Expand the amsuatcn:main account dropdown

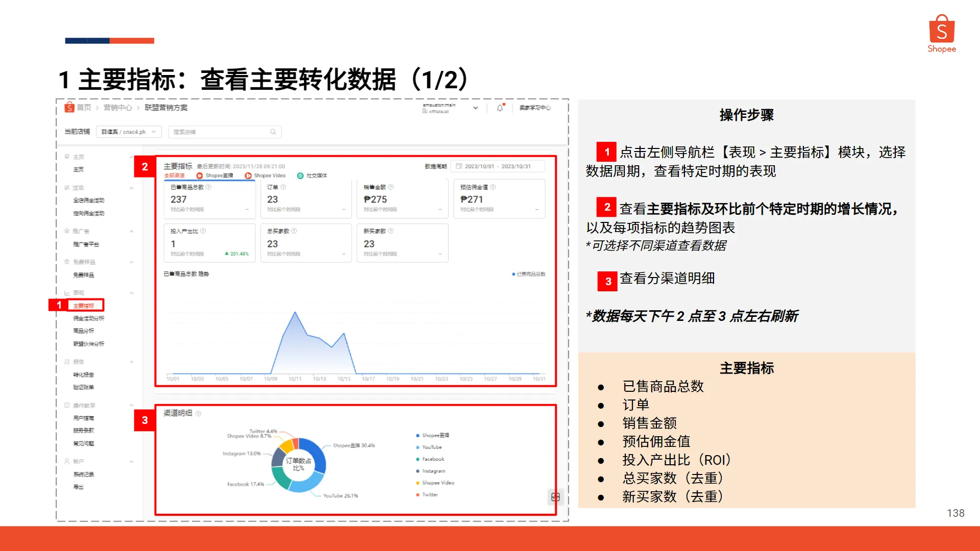pos(475,108)
